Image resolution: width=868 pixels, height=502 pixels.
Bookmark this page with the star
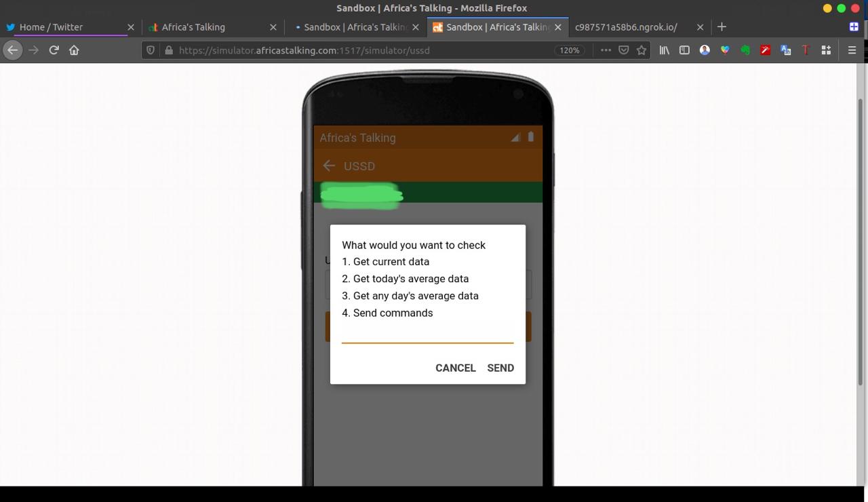641,50
